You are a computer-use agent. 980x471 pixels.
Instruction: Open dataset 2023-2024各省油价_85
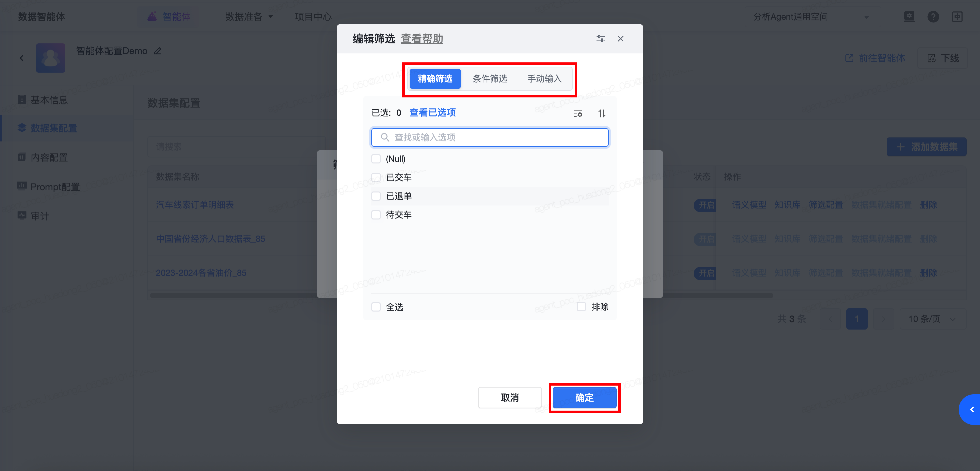pos(201,273)
